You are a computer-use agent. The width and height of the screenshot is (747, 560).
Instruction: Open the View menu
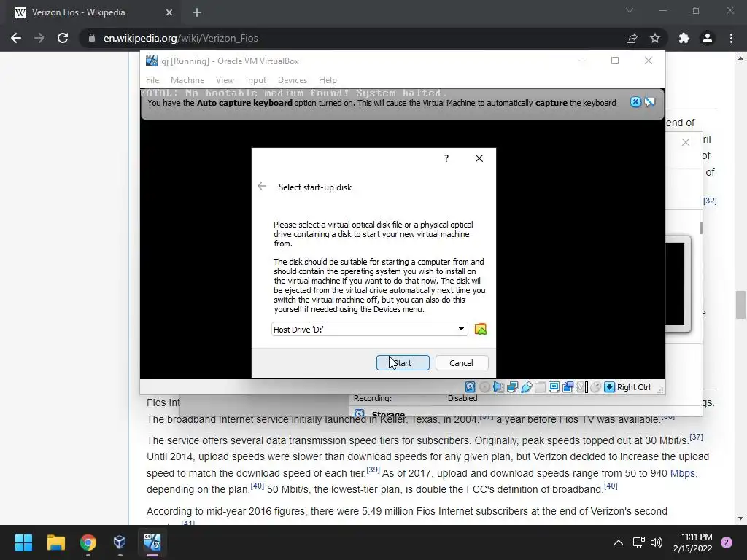(x=225, y=80)
